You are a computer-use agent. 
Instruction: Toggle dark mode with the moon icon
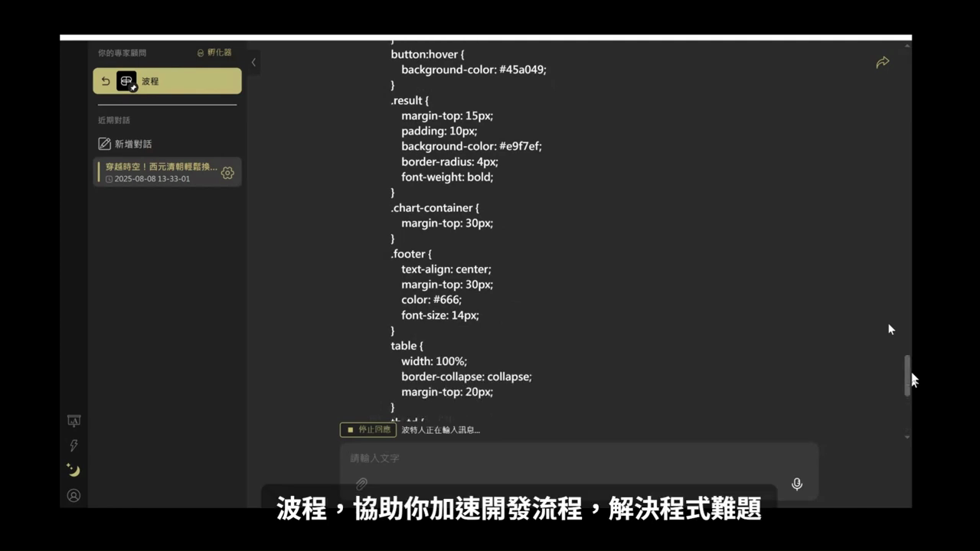coord(73,470)
